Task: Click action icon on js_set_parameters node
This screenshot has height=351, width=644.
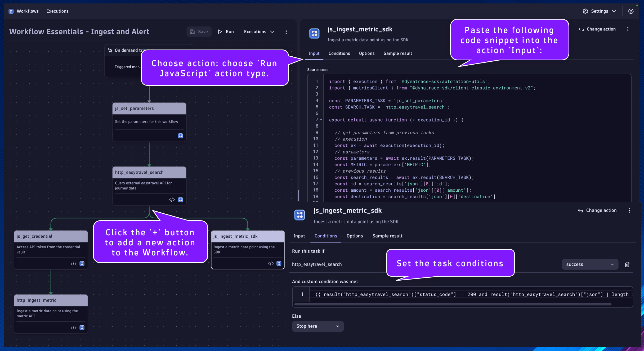Action: coord(180,136)
